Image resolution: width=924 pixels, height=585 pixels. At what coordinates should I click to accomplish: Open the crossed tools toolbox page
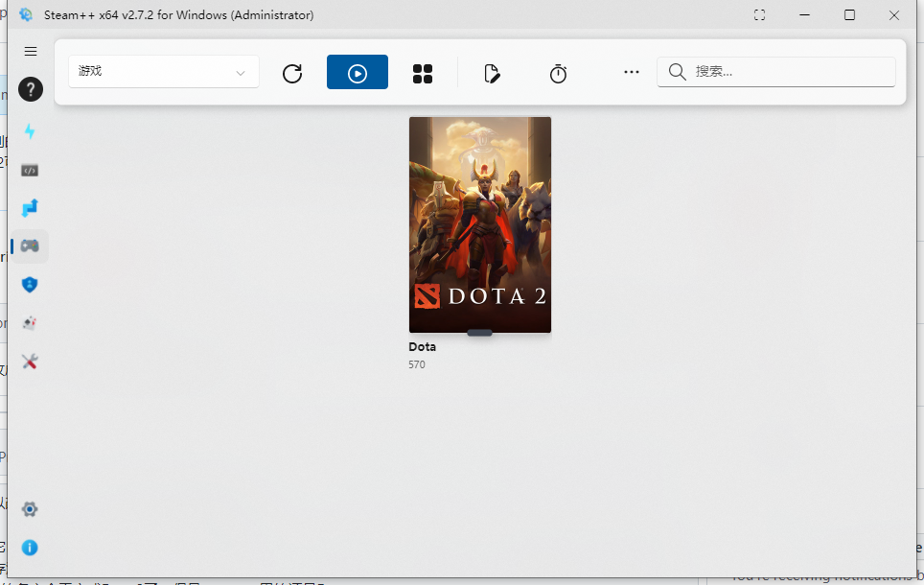(x=30, y=362)
